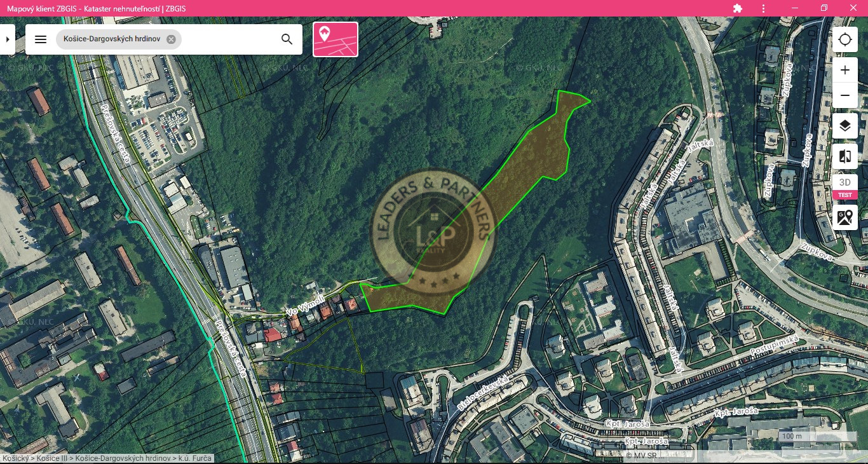The width and height of the screenshot is (868, 464).
Task: Select Košice III in the breadcrumb
Action: [53, 458]
